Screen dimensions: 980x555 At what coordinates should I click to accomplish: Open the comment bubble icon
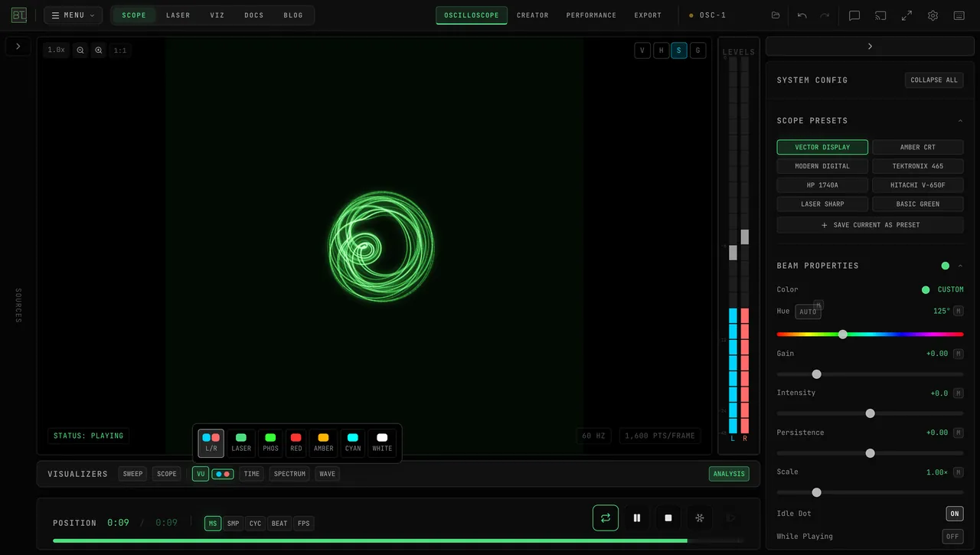854,15
